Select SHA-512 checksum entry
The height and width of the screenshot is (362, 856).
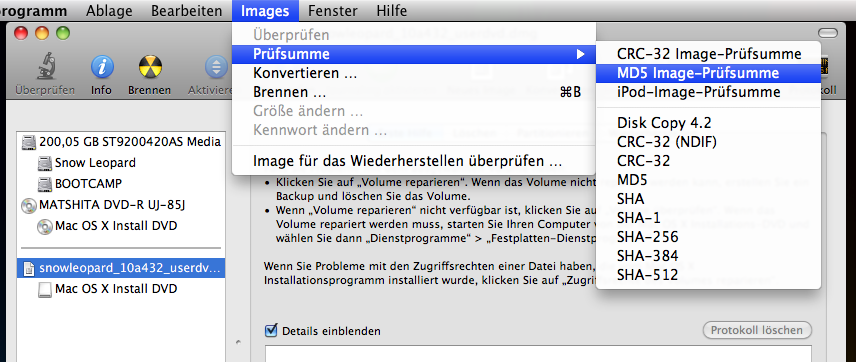[709, 275]
